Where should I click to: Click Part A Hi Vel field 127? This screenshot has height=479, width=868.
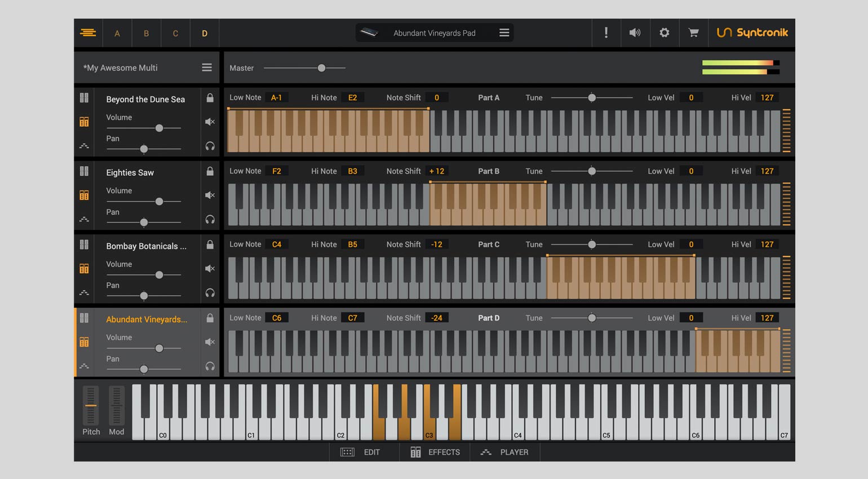point(767,97)
